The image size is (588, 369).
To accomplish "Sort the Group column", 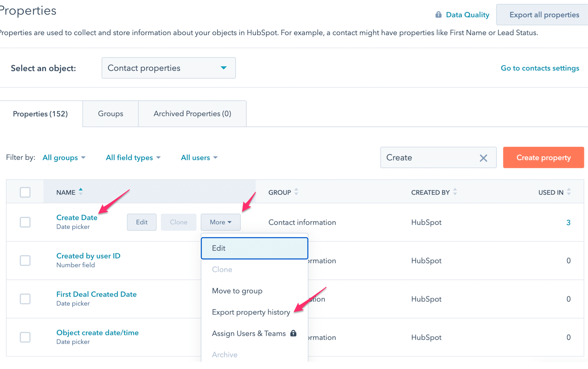I will point(296,192).
